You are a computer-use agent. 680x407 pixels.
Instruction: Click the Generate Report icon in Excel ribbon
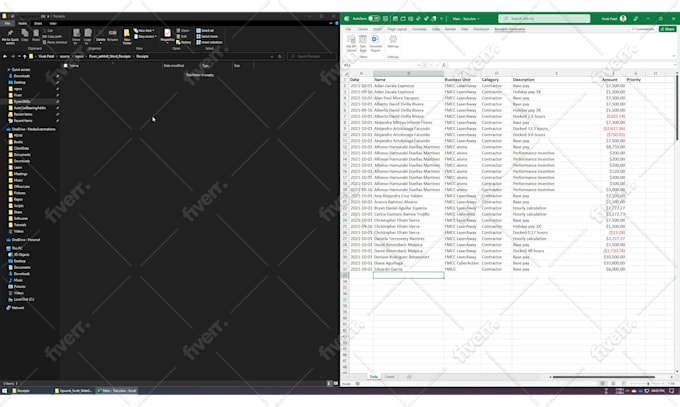tap(376, 43)
